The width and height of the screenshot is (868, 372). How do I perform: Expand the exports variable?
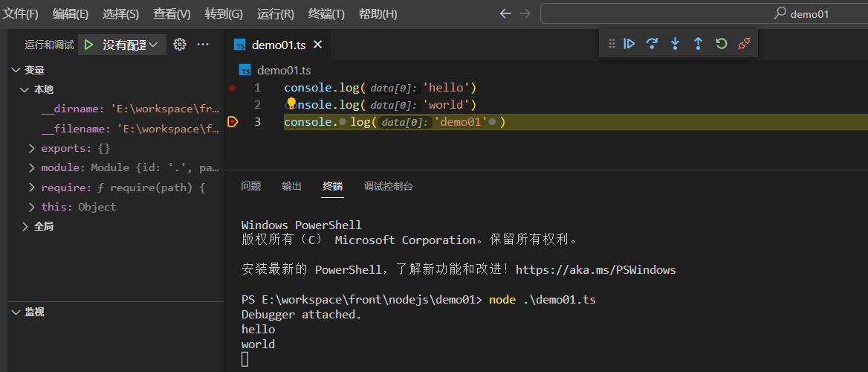pos(32,149)
